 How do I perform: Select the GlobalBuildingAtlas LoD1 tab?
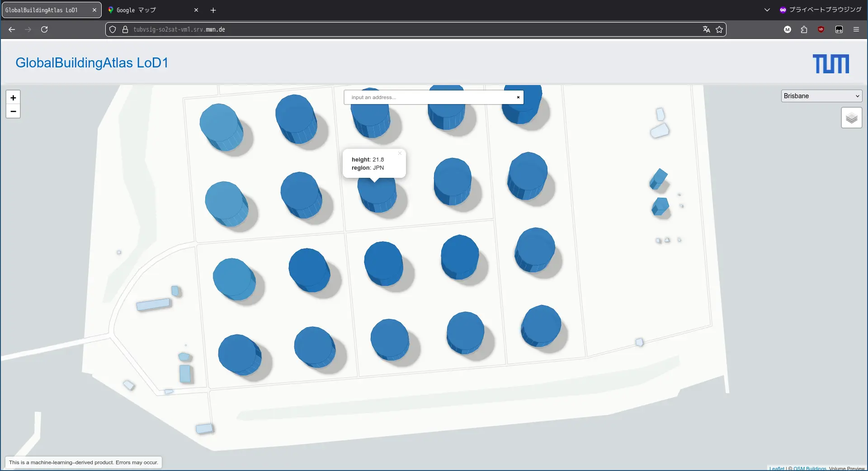(x=47, y=10)
